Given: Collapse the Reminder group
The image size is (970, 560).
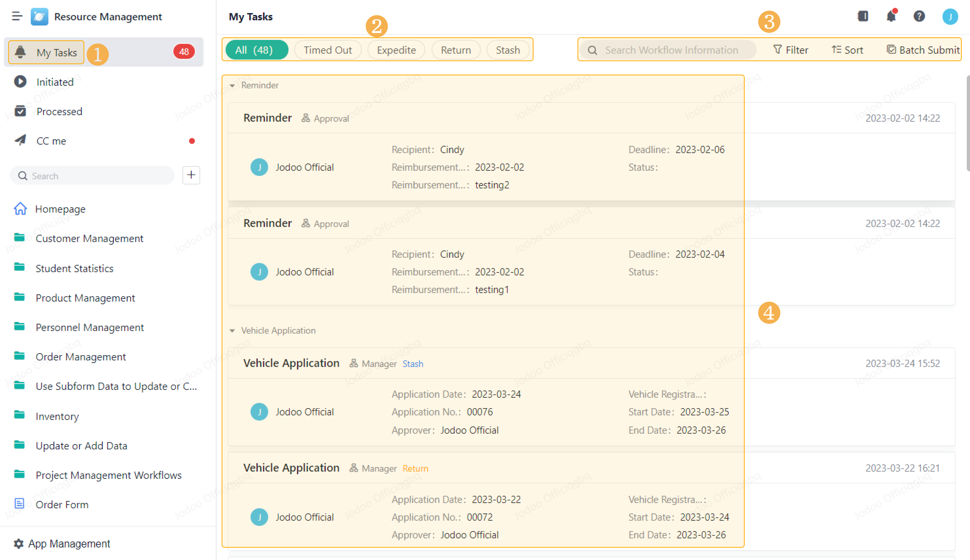Looking at the screenshot, I should pos(232,85).
